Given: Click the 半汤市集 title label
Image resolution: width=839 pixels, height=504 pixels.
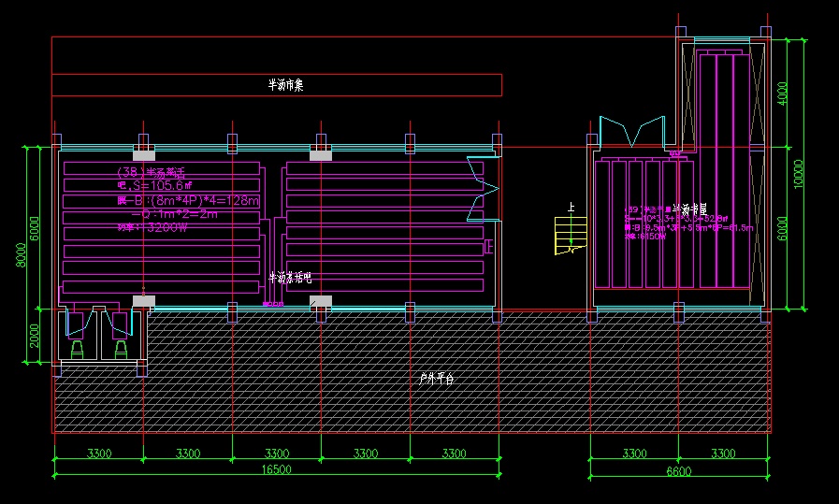Looking at the screenshot, I should pos(285,85).
